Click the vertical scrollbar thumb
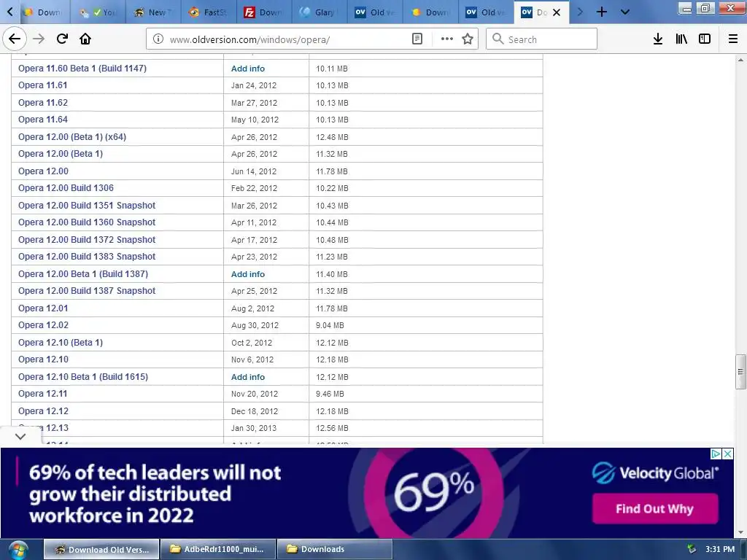The image size is (747, 560). [740, 371]
